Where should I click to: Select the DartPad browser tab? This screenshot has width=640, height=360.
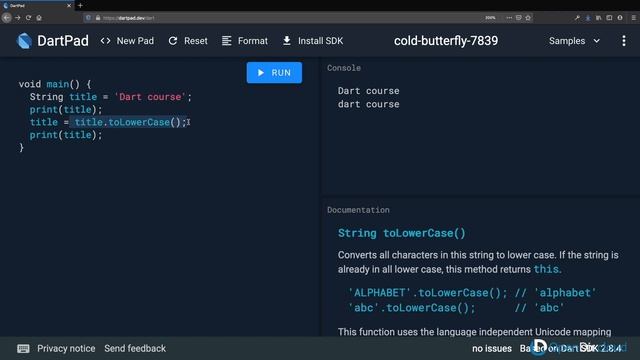[x=37, y=6]
